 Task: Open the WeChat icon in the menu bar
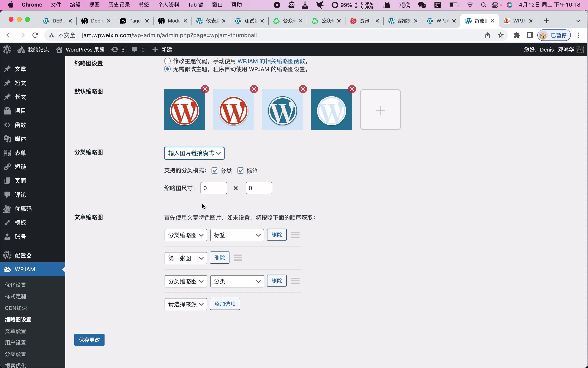[x=422, y=5]
